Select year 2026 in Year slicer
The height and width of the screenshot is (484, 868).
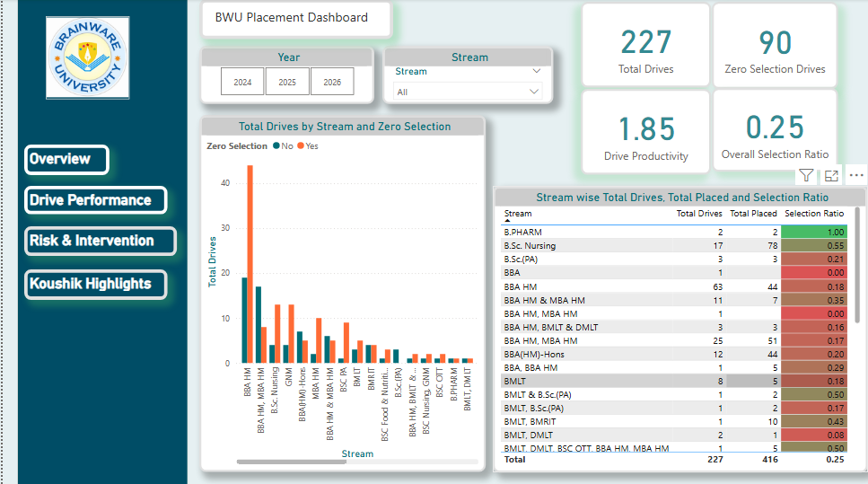click(332, 82)
